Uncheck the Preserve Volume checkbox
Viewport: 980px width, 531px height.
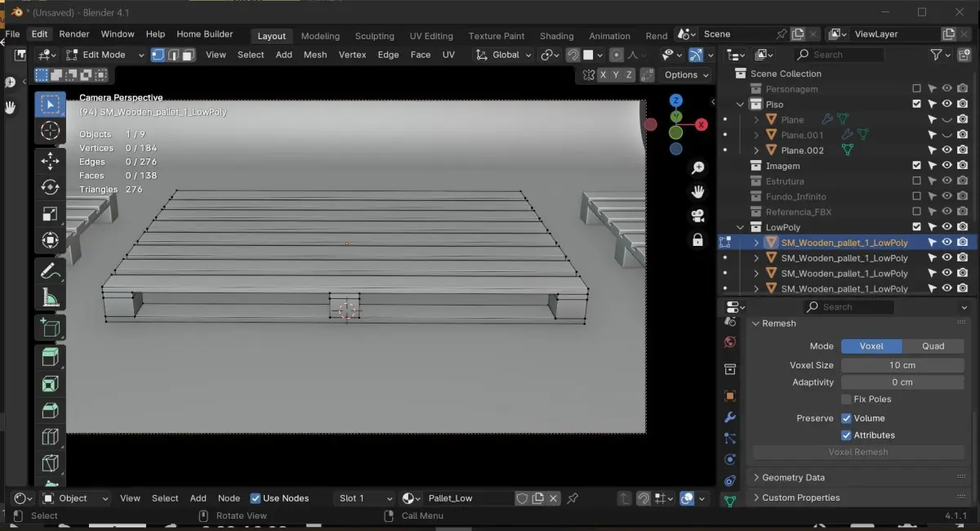(846, 418)
